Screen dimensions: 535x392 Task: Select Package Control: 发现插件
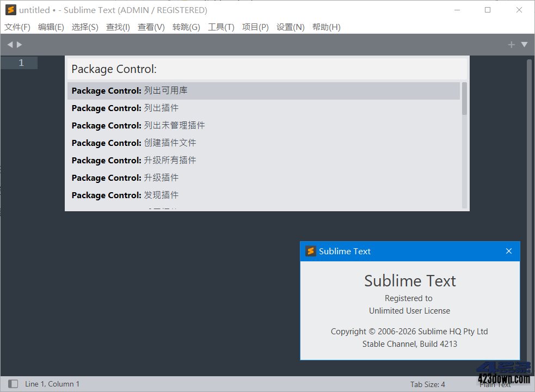click(263, 195)
